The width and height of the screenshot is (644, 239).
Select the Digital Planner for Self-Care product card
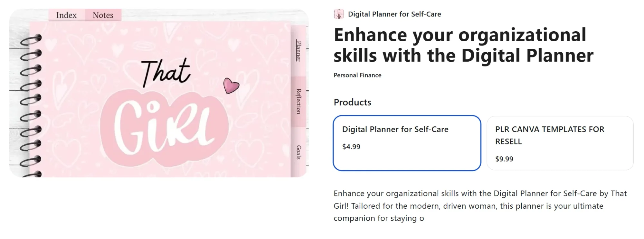point(407,143)
